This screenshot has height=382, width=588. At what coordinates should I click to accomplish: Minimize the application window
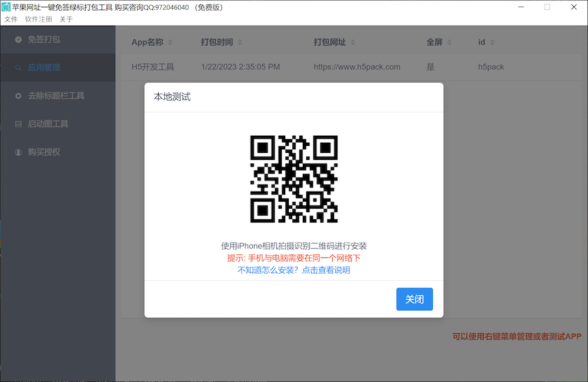(521, 7)
